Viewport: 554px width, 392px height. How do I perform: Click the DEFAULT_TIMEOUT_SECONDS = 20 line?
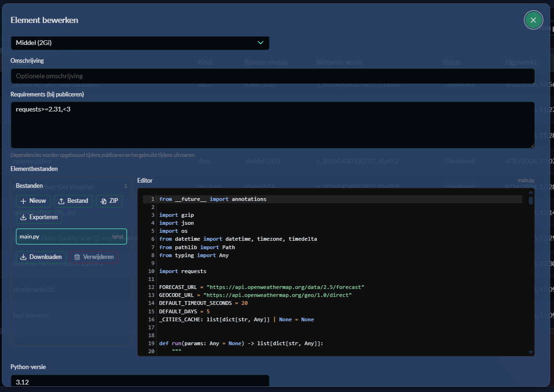[203, 303]
